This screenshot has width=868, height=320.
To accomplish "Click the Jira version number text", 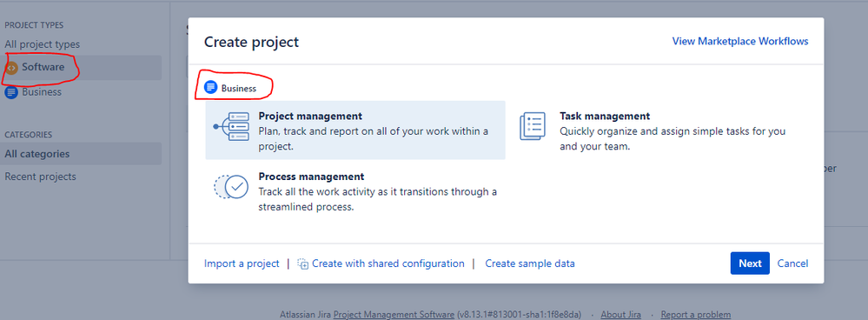I will click(x=519, y=315).
